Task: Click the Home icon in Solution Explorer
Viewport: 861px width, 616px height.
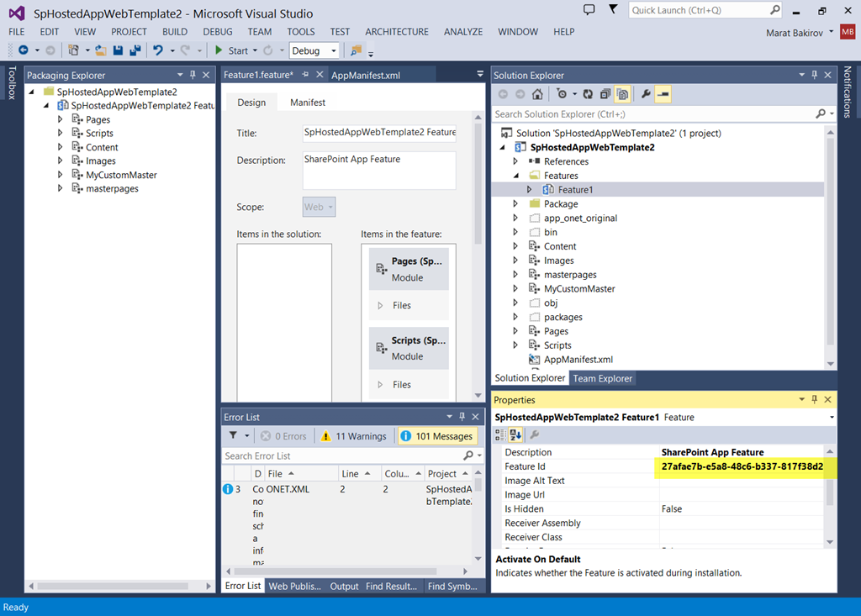Action: [x=537, y=94]
